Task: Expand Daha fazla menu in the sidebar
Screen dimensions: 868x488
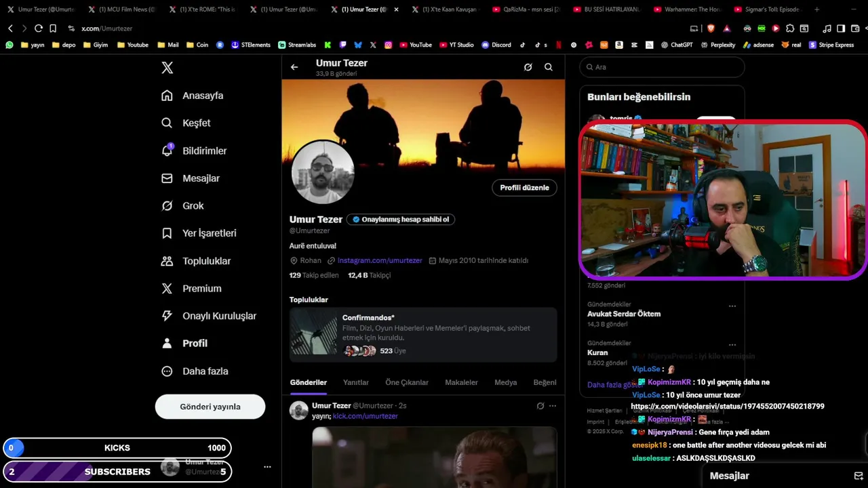Action: click(x=195, y=371)
